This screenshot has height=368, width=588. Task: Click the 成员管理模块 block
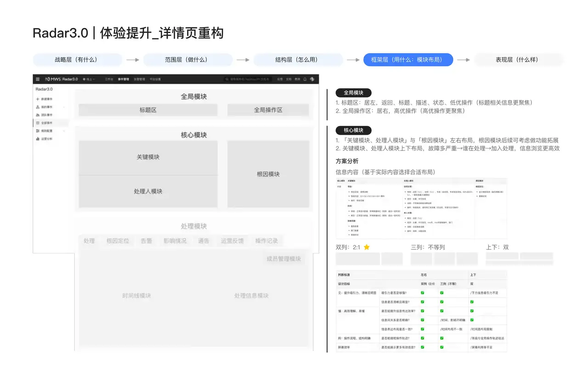tap(283, 259)
